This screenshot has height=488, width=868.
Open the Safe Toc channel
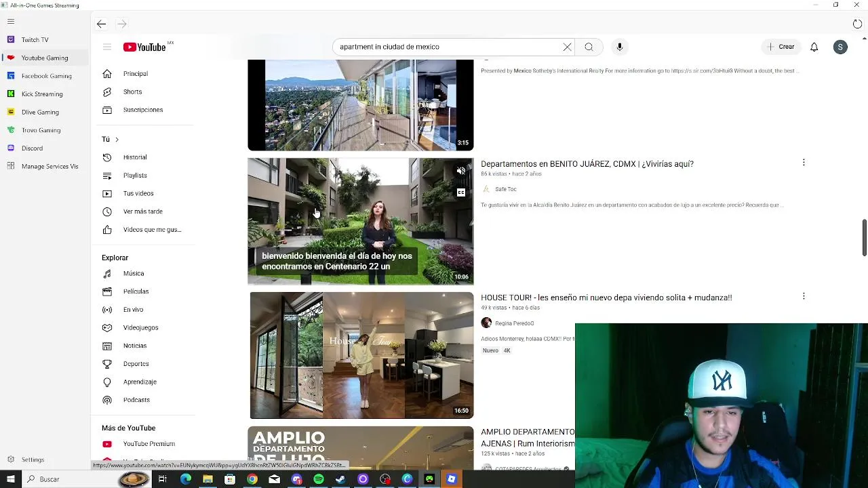coord(505,189)
